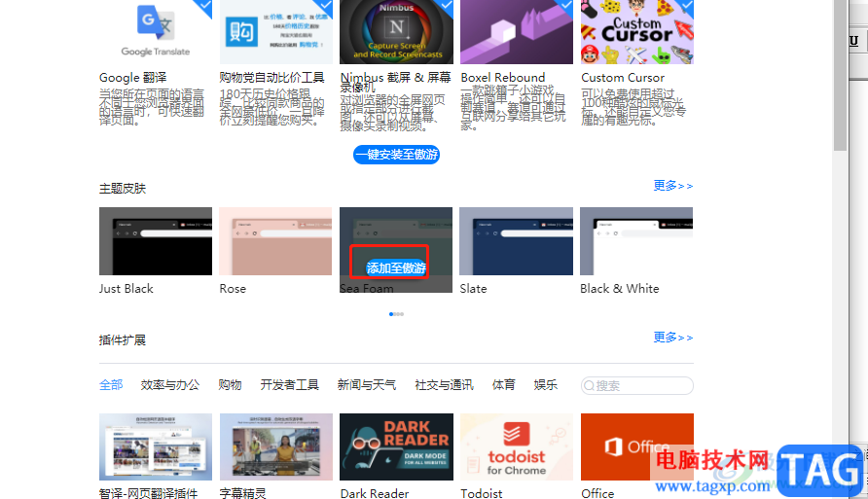868x499 pixels.
Task: Select the Rose theme thumbnail
Action: pos(275,241)
